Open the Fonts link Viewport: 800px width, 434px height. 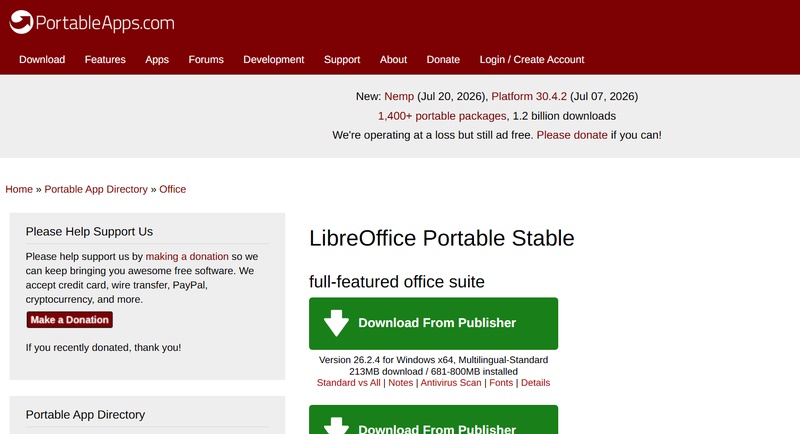pyautogui.click(x=501, y=382)
